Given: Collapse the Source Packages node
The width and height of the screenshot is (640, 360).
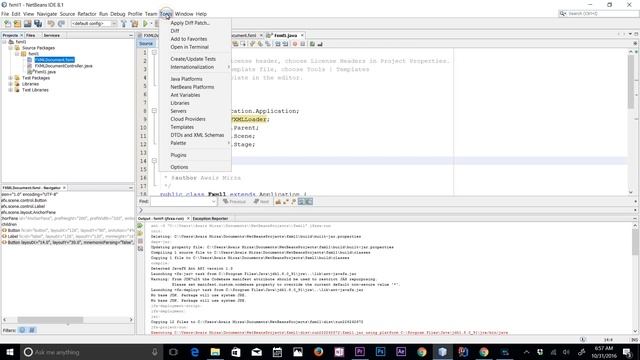Looking at the screenshot, I should pos(11,48).
